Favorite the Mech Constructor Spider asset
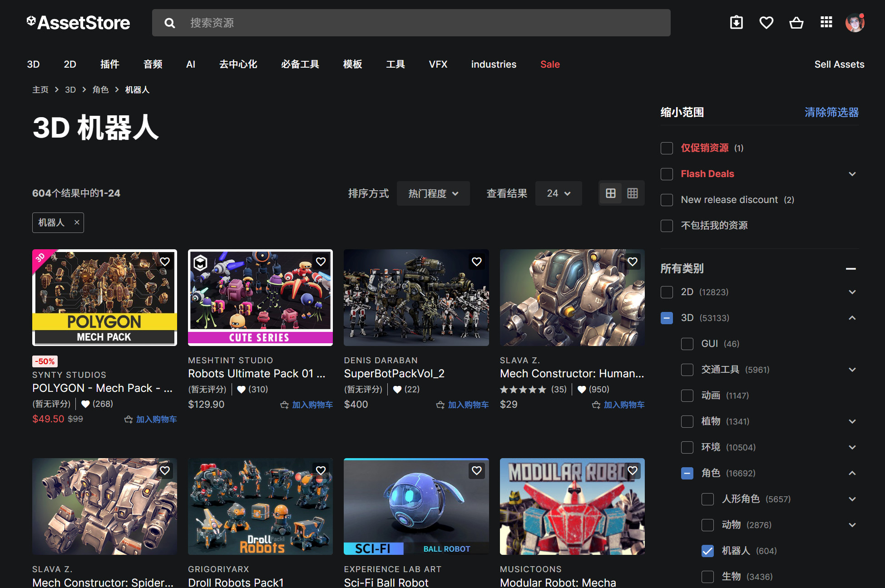Screen dimensions: 885x588 pos(165,470)
